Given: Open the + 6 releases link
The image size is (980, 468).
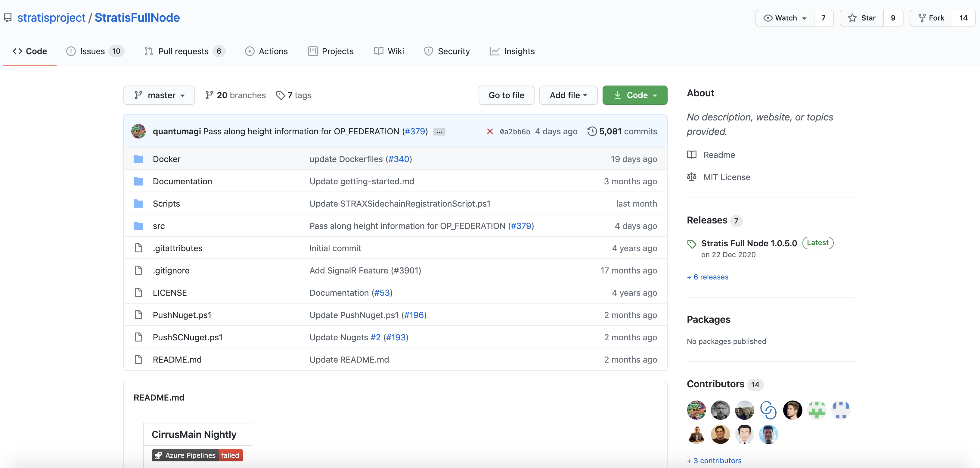Looking at the screenshot, I should [707, 277].
